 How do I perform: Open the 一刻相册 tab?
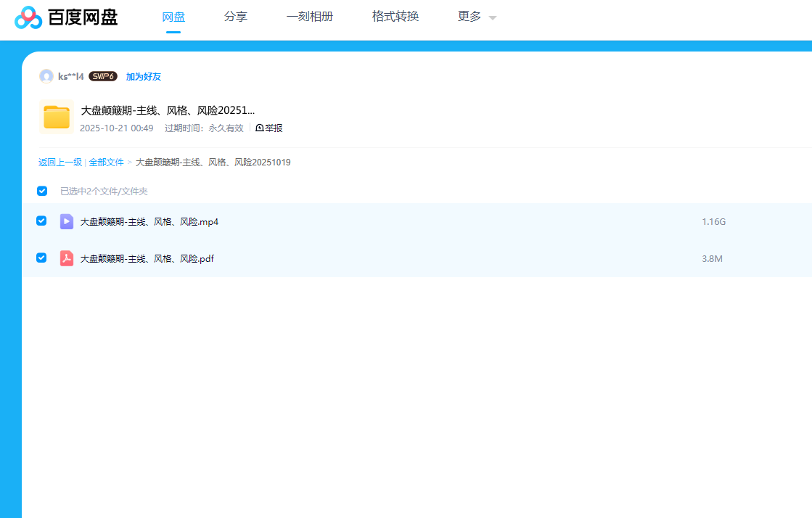pyautogui.click(x=310, y=17)
